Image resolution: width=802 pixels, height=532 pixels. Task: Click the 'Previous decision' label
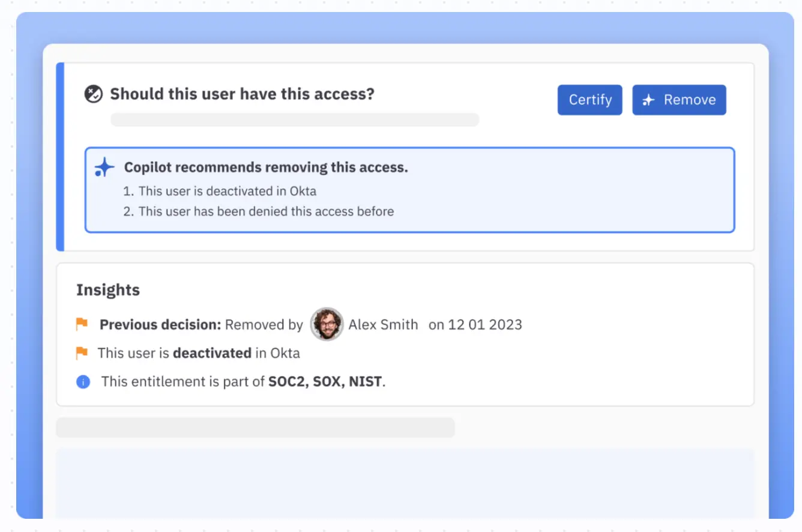pyautogui.click(x=160, y=325)
